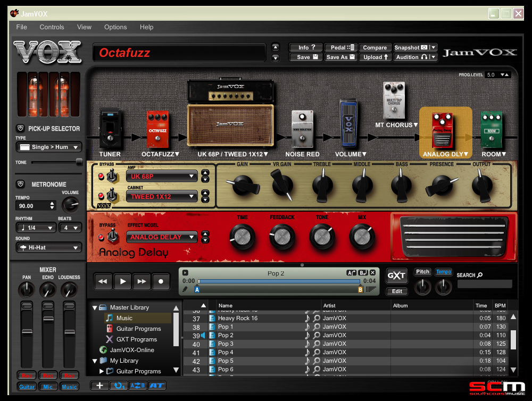Toggle Rec on the Pan channel

pyautogui.click(x=27, y=375)
